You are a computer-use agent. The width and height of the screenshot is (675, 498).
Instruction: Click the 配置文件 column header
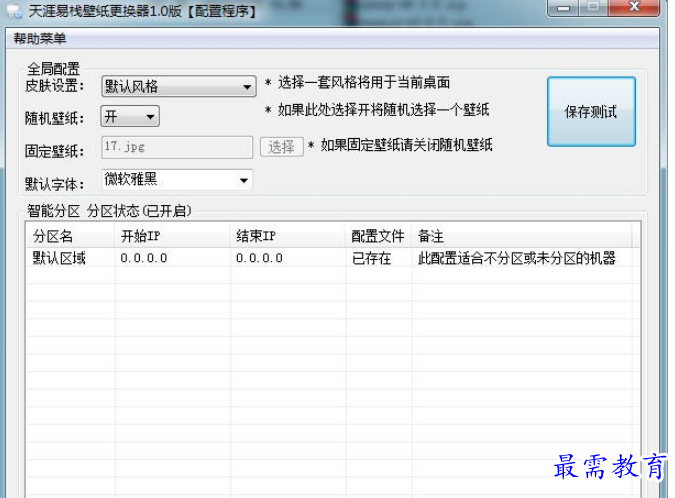click(378, 236)
